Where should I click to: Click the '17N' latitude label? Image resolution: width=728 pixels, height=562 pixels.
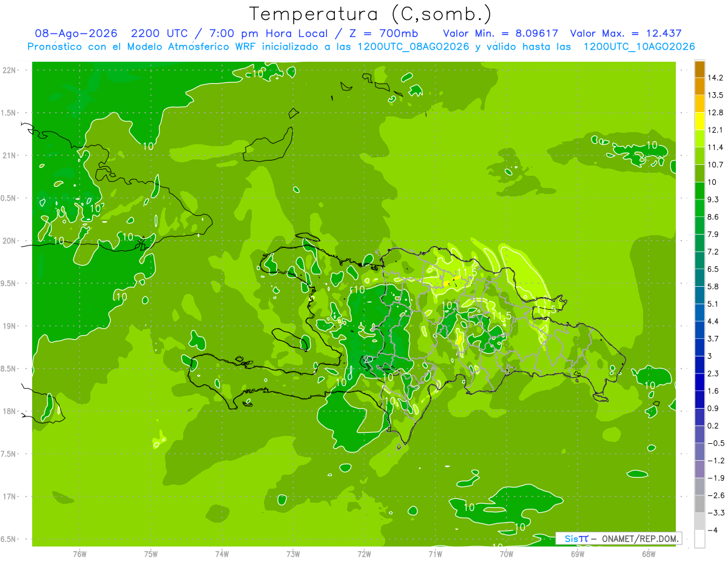(9, 497)
